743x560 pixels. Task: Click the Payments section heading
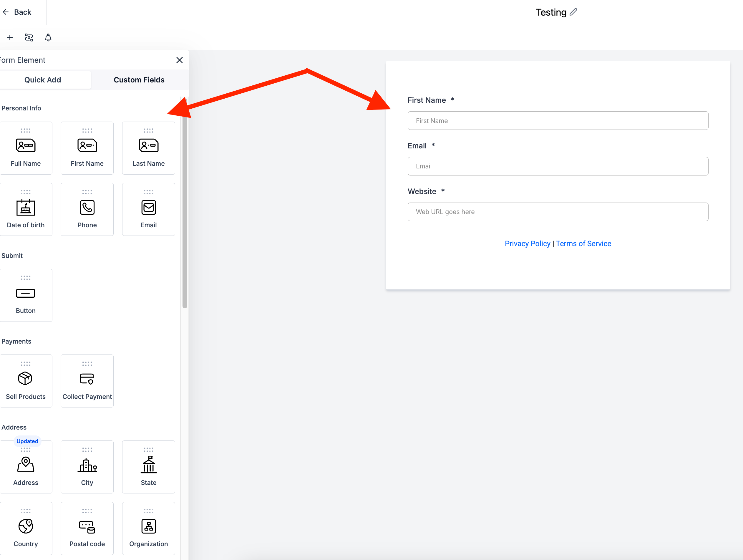point(16,341)
